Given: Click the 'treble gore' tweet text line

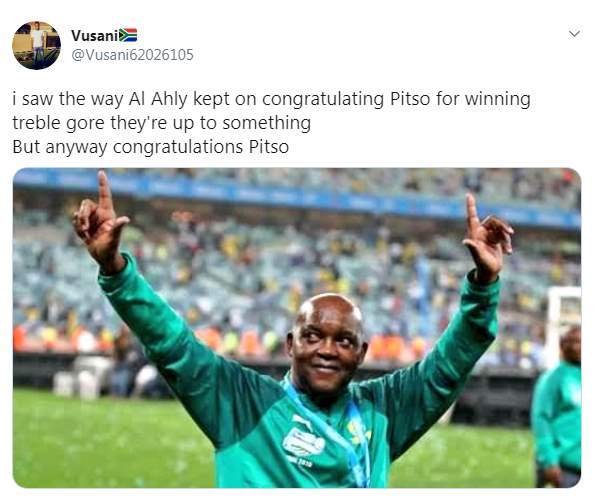Looking at the screenshot, I should [161, 123].
